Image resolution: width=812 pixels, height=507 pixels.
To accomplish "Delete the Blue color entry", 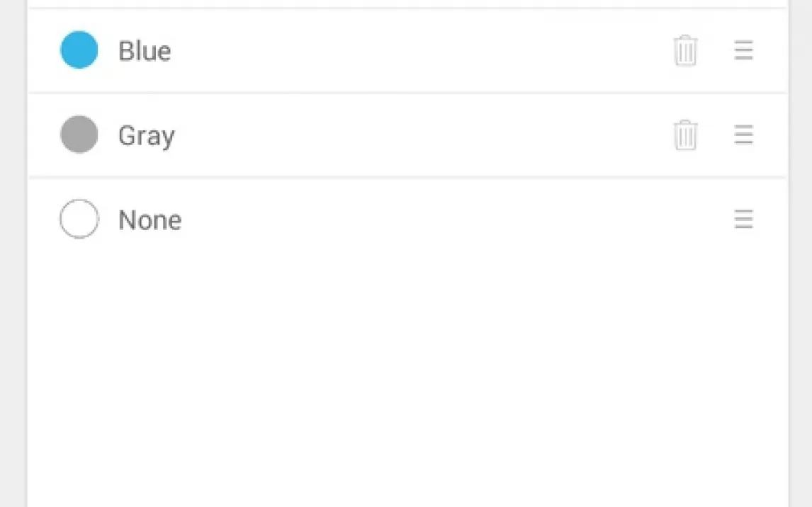I will pos(685,51).
